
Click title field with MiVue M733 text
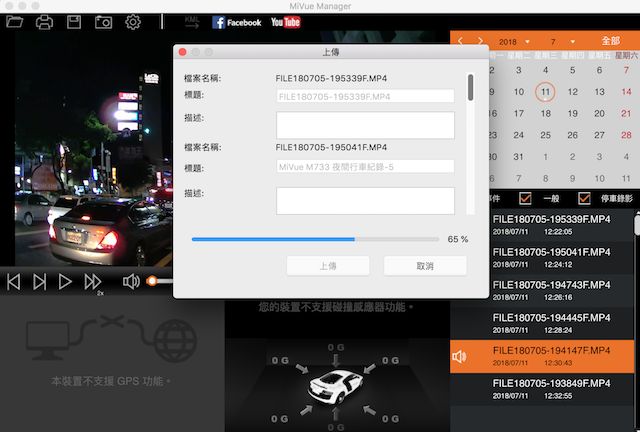365,167
